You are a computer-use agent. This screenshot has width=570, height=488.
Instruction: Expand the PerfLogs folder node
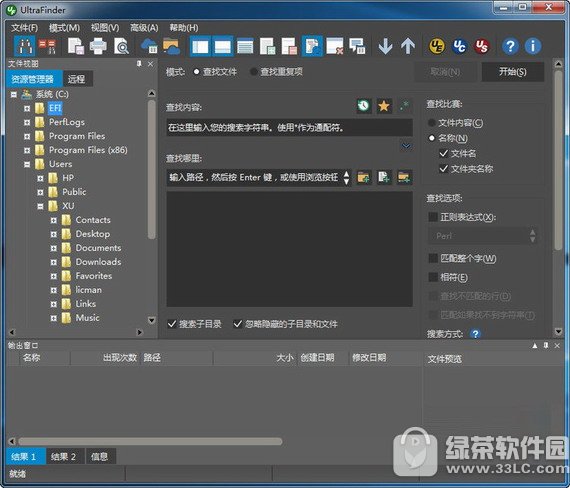[27, 123]
